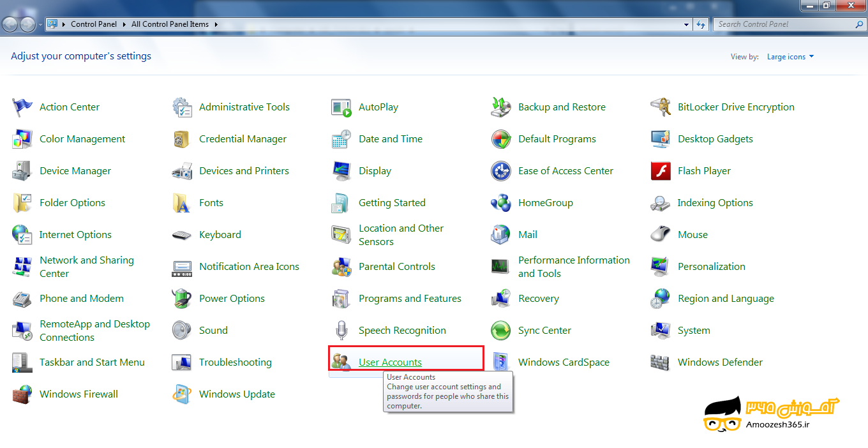Click the Power Options battery icon
The width and height of the screenshot is (868, 448).
tap(182, 299)
